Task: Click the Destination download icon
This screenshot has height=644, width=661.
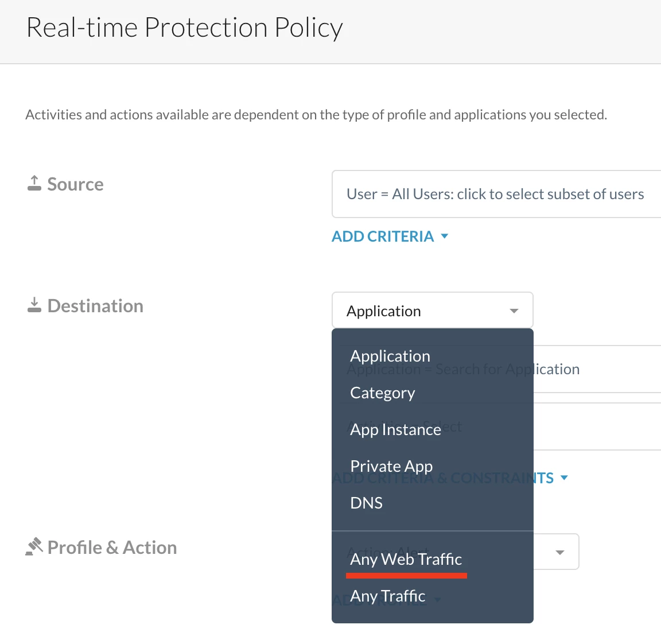Action: point(34,305)
